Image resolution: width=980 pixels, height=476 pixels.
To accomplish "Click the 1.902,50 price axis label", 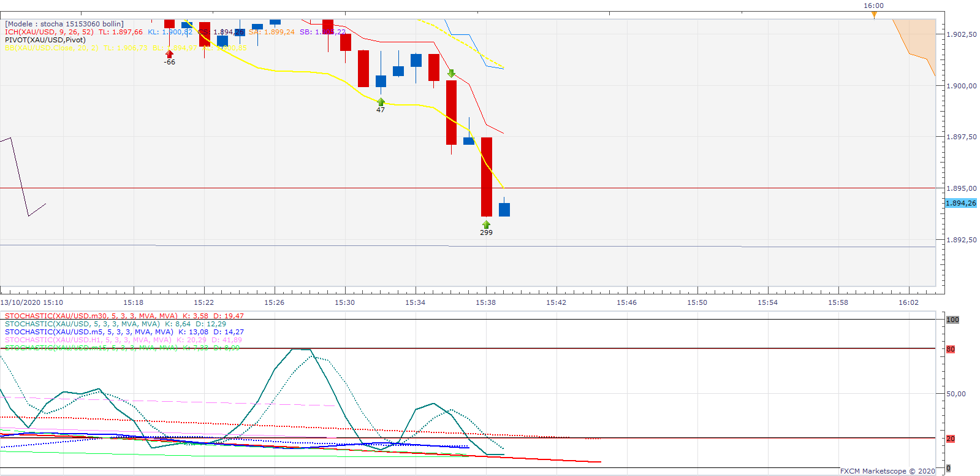I will [x=962, y=34].
